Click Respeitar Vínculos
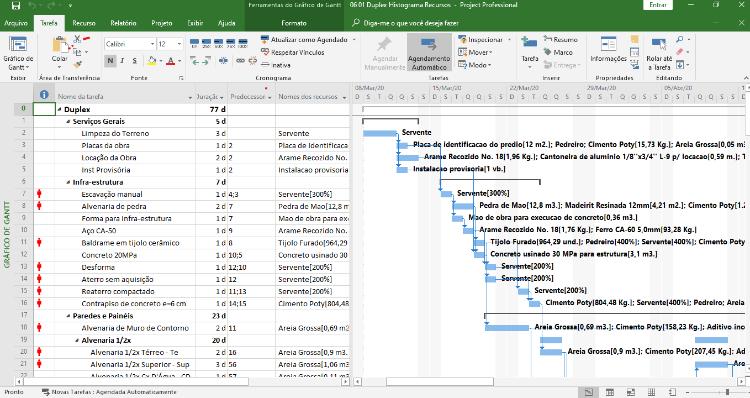The height and width of the screenshot is (398, 750). [x=293, y=52]
